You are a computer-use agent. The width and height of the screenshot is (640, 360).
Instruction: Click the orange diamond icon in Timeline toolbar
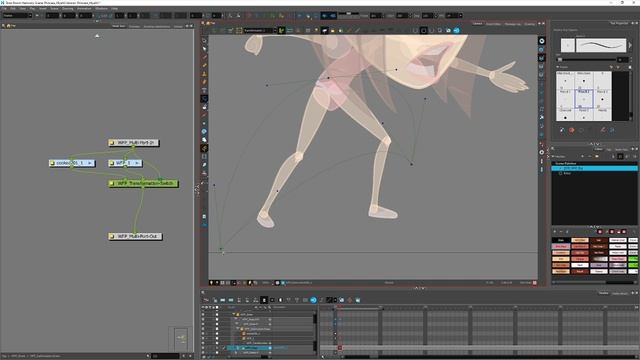350,300
